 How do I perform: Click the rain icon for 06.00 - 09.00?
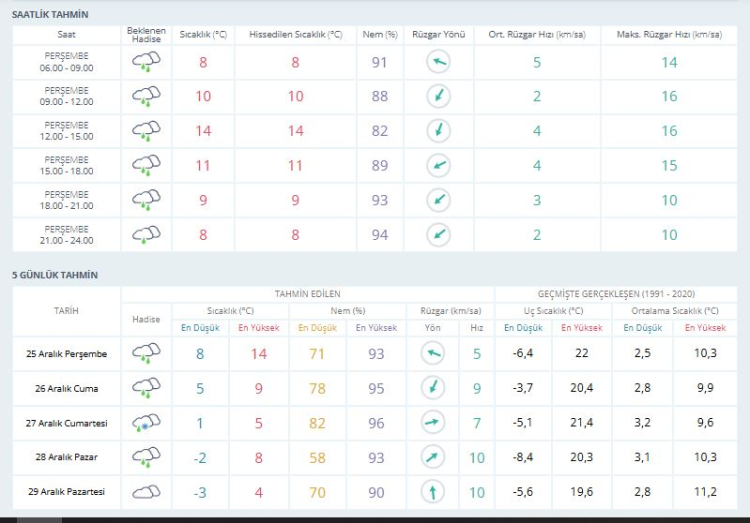pyautogui.click(x=146, y=62)
